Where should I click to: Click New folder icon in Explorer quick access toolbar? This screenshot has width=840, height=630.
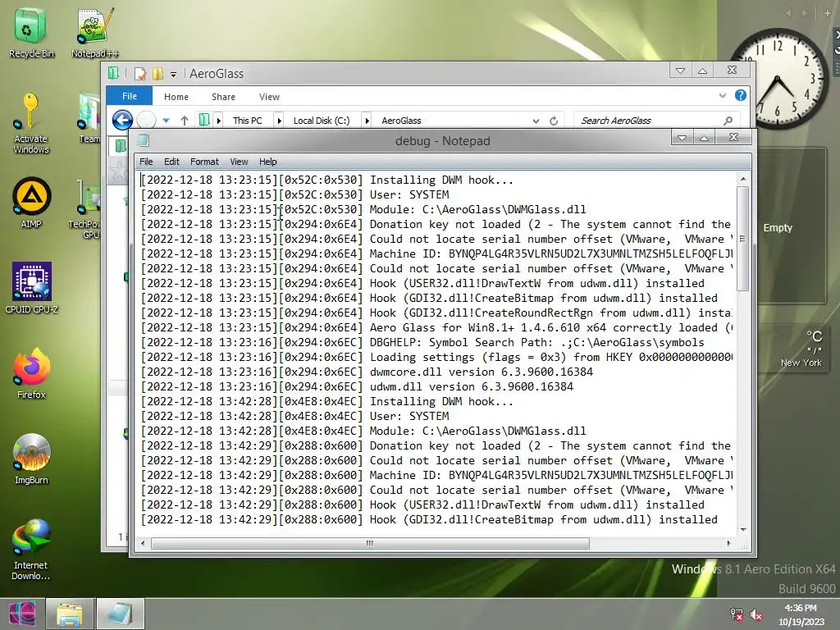pyautogui.click(x=157, y=73)
